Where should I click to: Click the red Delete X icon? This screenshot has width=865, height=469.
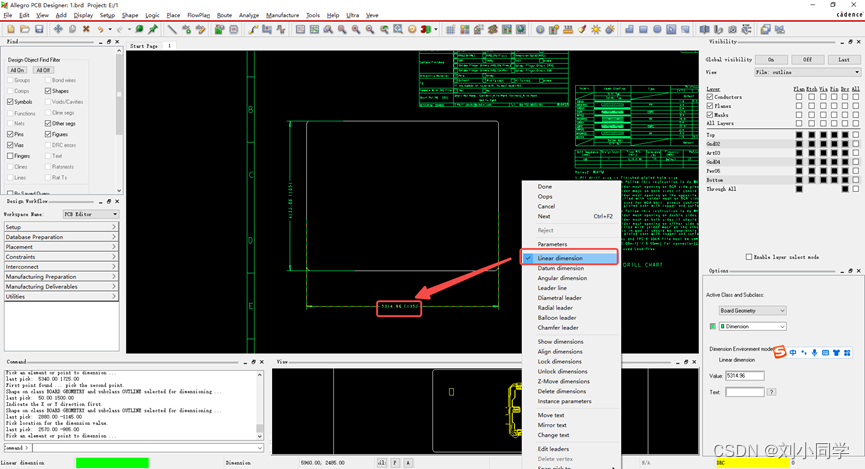click(86, 29)
